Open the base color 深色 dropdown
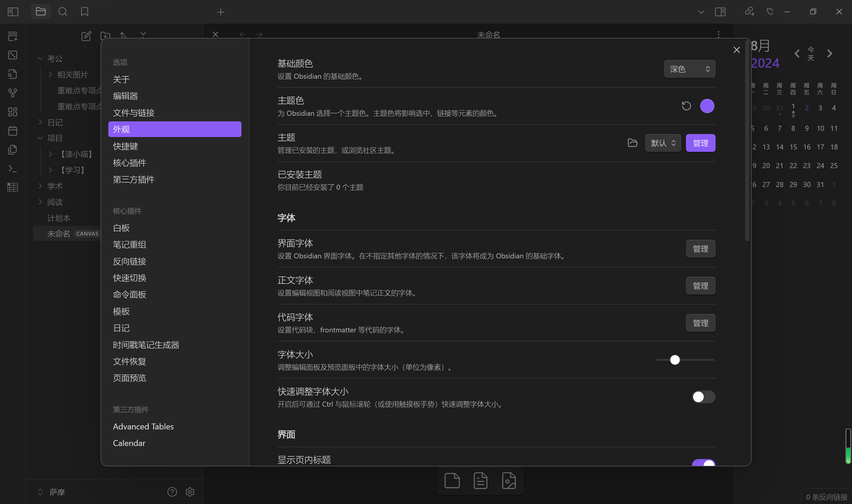852x504 pixels. [689, 69]
